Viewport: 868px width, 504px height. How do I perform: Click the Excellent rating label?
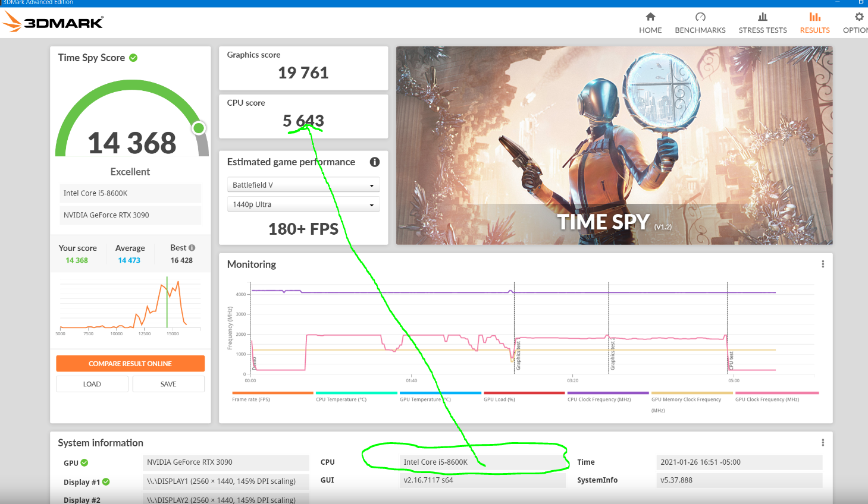[x=130, y=172]
